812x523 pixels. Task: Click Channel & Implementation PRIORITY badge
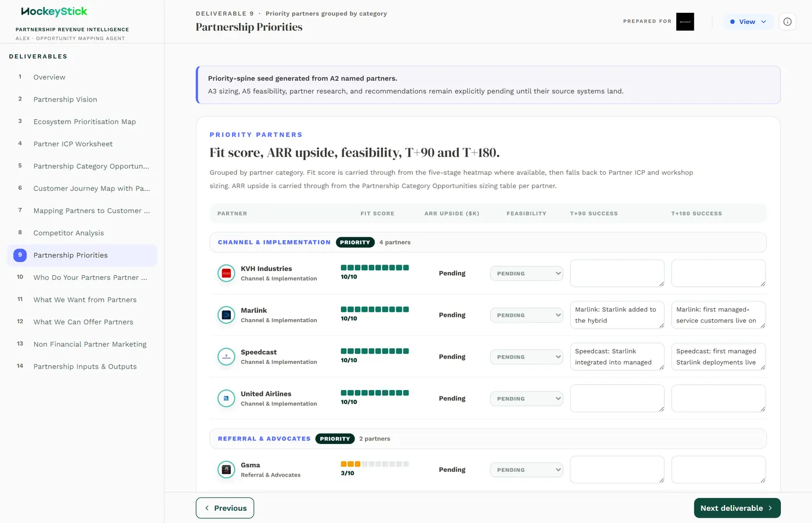[x=355, y=243]
